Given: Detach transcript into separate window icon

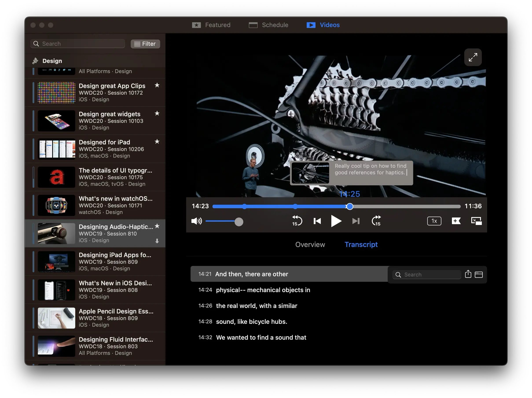Looking at the screenshot, I should 479,275.
